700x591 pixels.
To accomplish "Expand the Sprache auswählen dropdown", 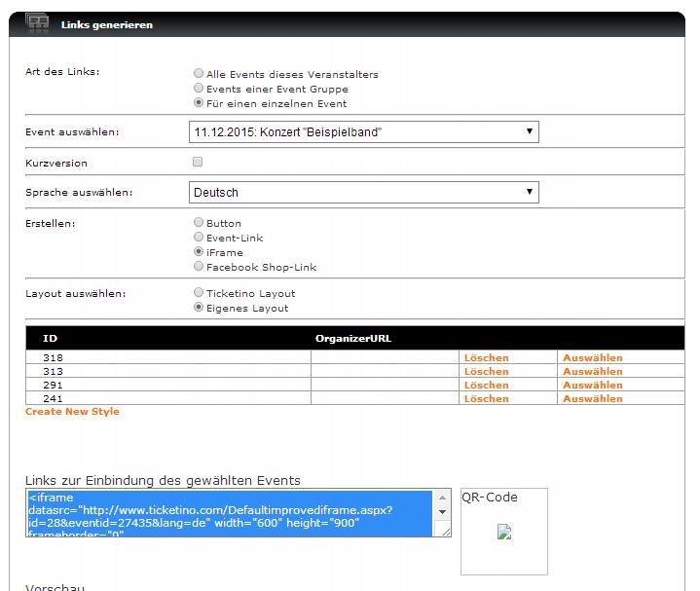I will 363,193.
